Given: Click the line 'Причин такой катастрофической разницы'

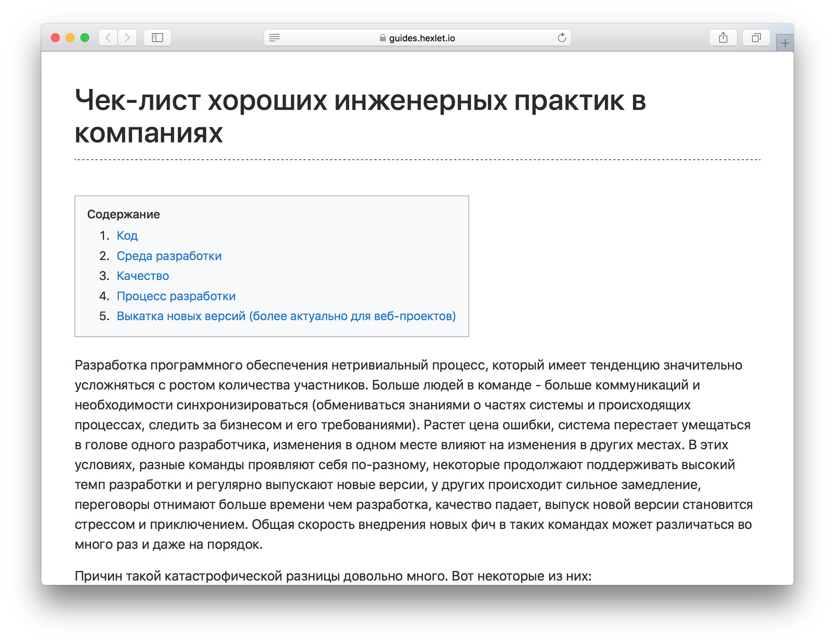Looking at the screenshot, I should [333, 575].
